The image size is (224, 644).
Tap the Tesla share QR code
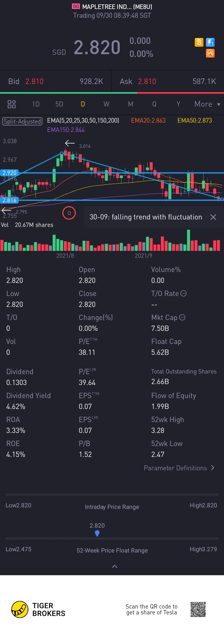tap(198, 609)
